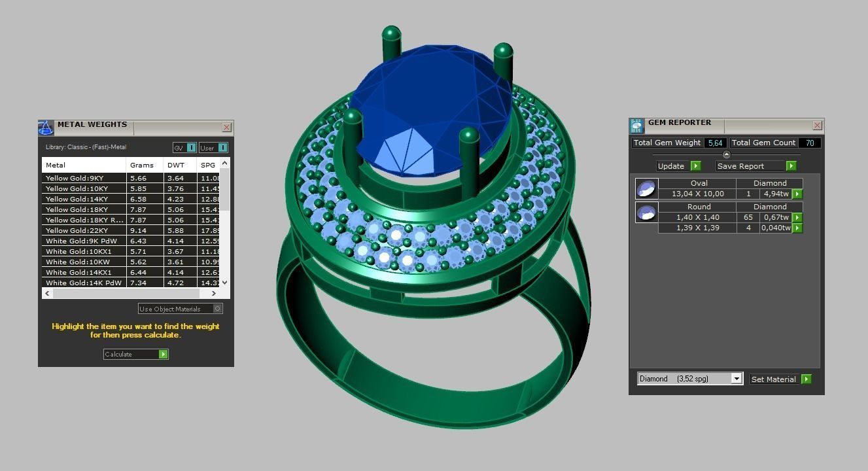This screenshot has width=868, height=471.
Task: Click the metal list scroll right arrow
Action: tap(214, 294)
